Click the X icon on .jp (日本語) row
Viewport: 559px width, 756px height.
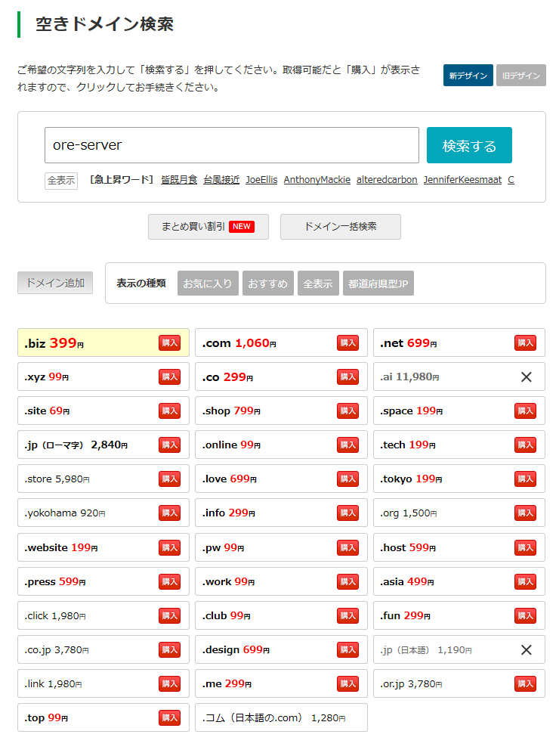pyautogui.click(x=527, y=650)
